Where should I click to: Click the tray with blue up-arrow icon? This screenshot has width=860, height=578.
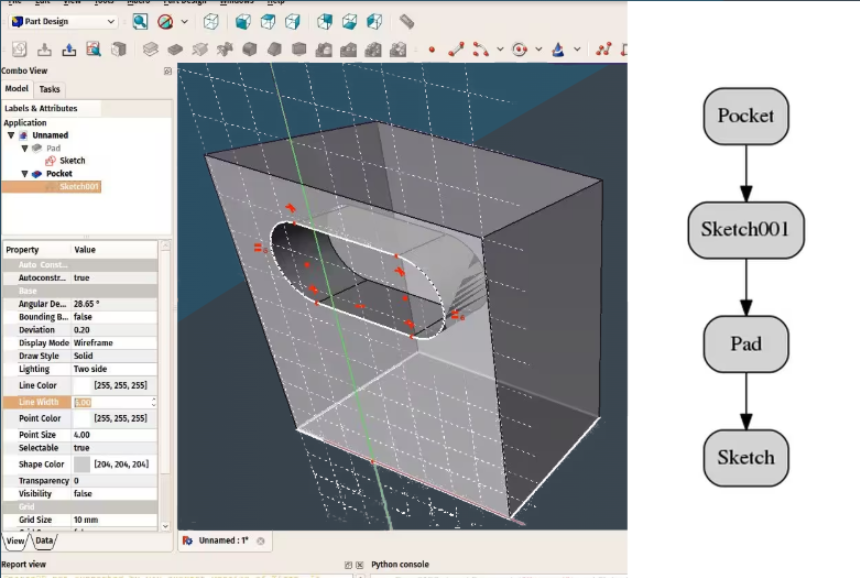click(x=69, y=49)
